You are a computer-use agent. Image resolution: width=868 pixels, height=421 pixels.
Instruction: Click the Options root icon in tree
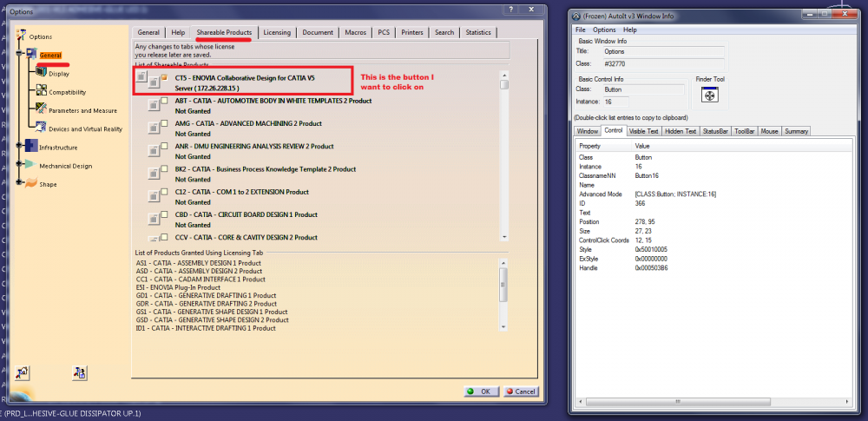22,36
